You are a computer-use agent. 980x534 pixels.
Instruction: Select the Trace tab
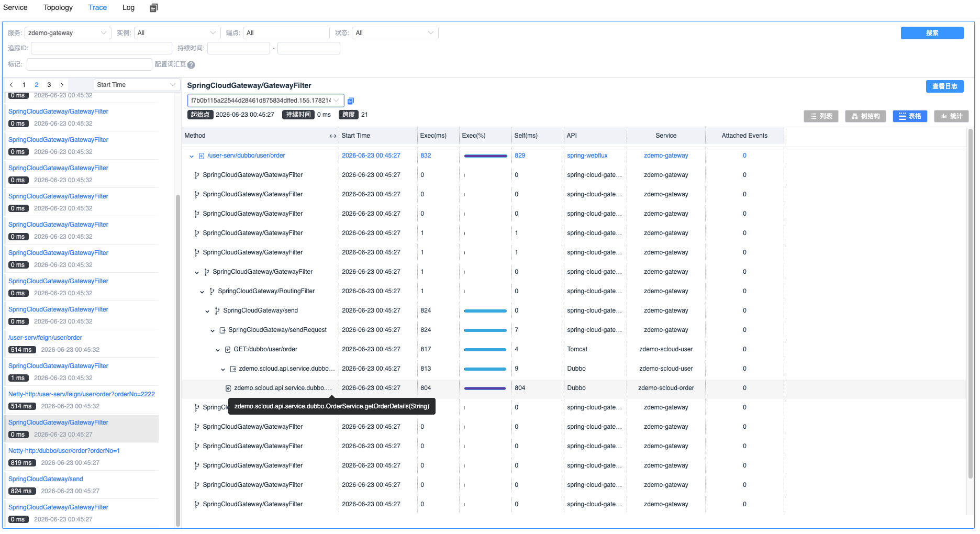click(x=97, y=8)
